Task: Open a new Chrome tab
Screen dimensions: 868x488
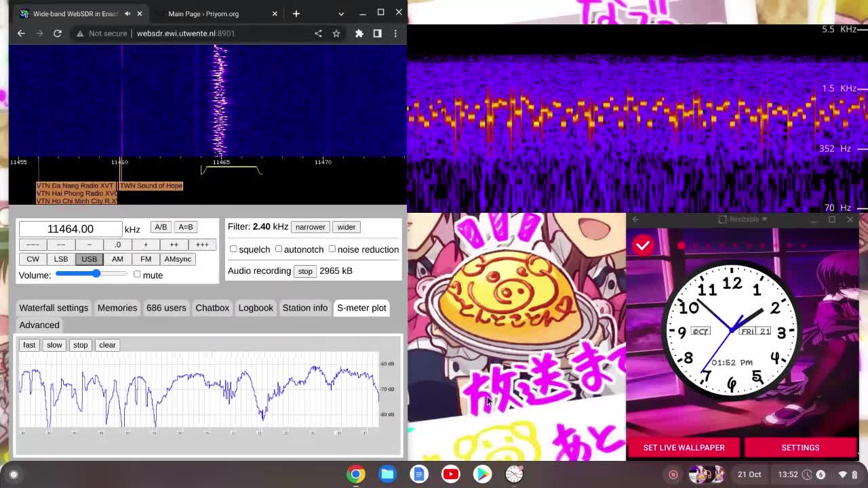Action: pos(296,14)
